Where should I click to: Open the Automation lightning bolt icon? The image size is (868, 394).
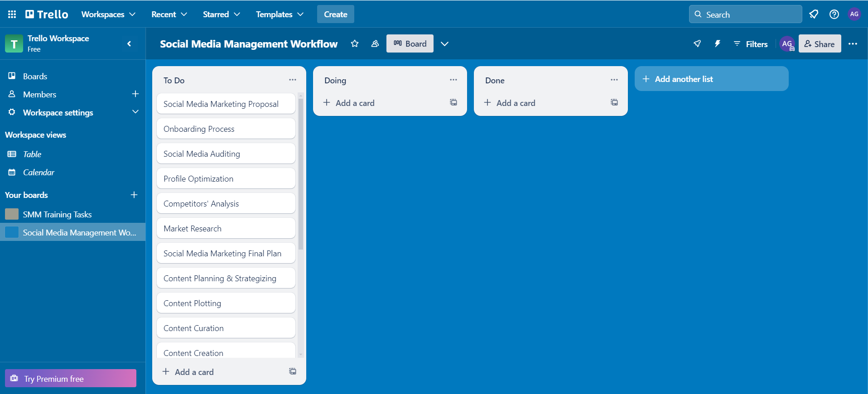tap(718, 44)
